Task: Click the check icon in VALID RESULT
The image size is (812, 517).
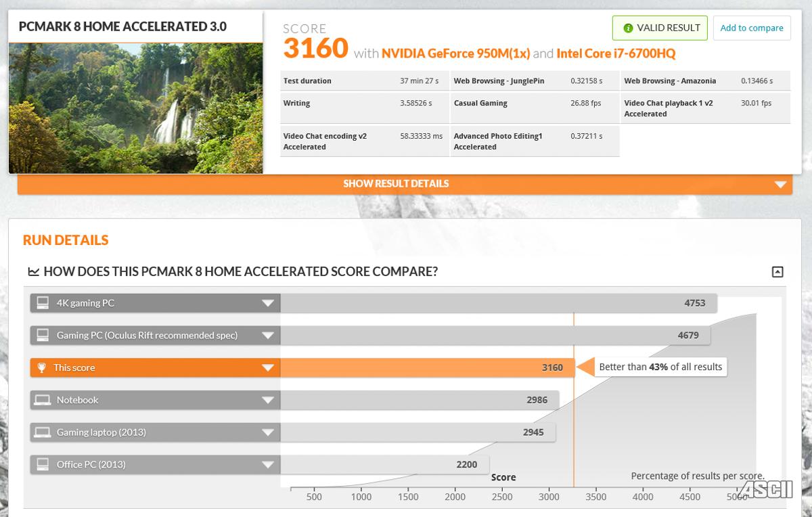Action: coord(628,28)
